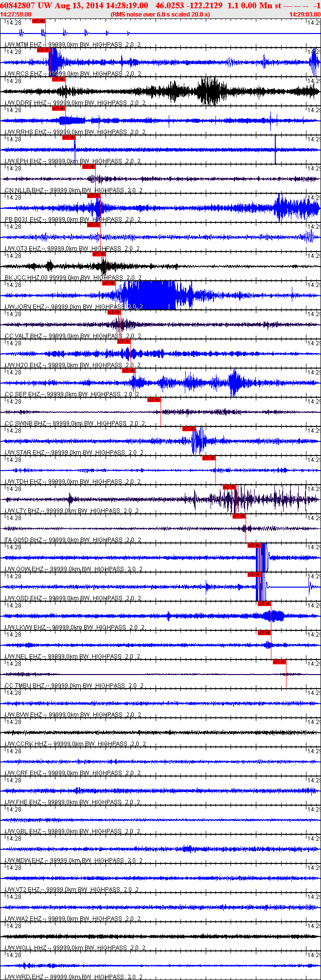
Task: Click the pick flag on UW.TDH trace
Action: point(209,458)
